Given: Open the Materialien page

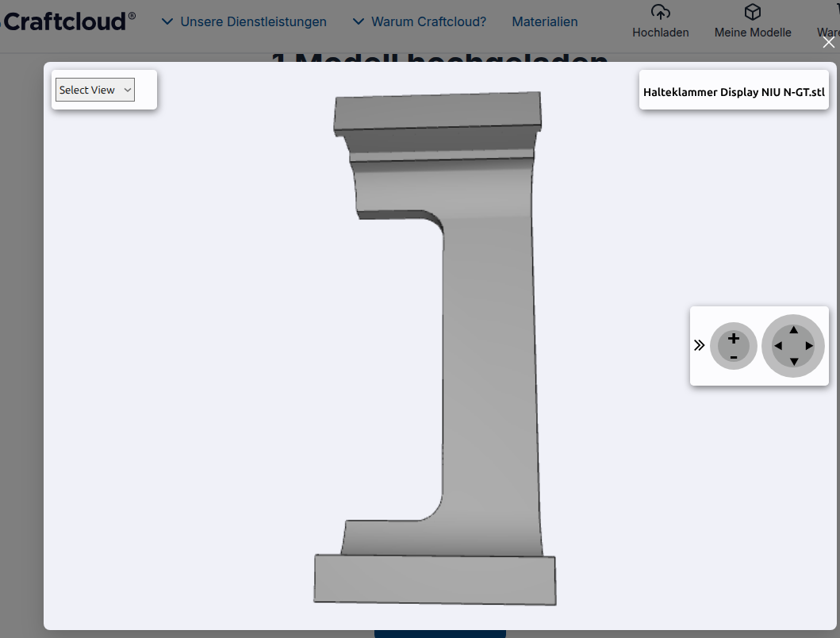Looking at the screenshot, I should point(544,21).
